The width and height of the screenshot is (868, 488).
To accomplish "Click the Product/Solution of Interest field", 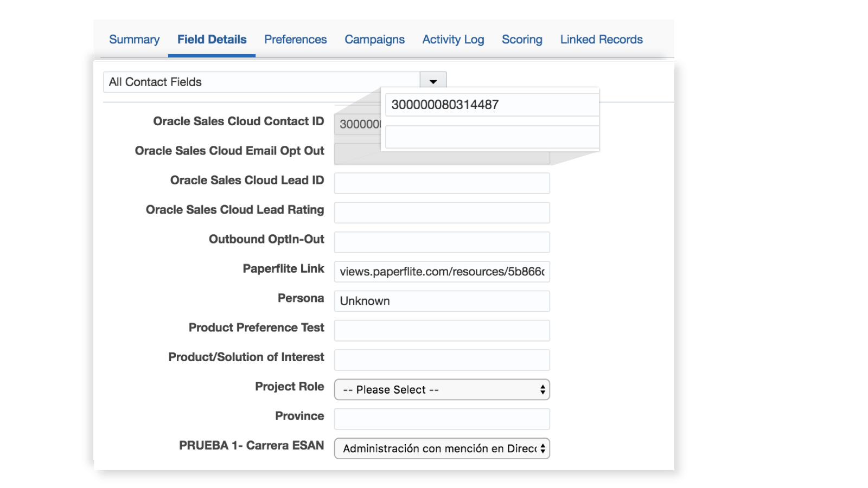I will click(x=442, y=360).
